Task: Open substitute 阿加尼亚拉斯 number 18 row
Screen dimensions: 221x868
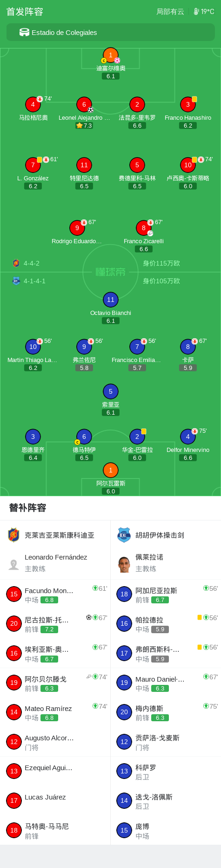Action: [166, 595]
